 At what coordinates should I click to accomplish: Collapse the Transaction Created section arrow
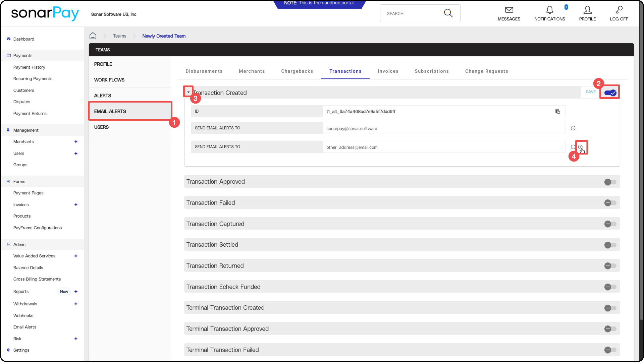pos(188,92)
